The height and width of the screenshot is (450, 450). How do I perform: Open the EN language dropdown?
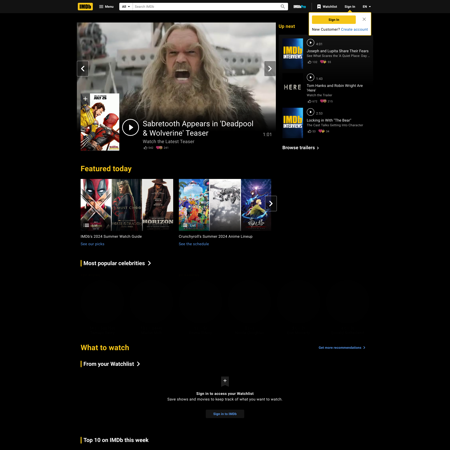(x=367, y=7)
